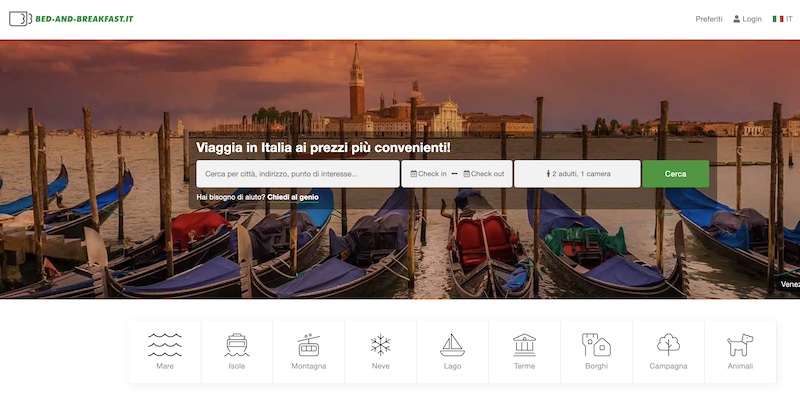Expand the 2 adulti, 1 camera selector
Screen dimensions: 800x401
[578, 174]
